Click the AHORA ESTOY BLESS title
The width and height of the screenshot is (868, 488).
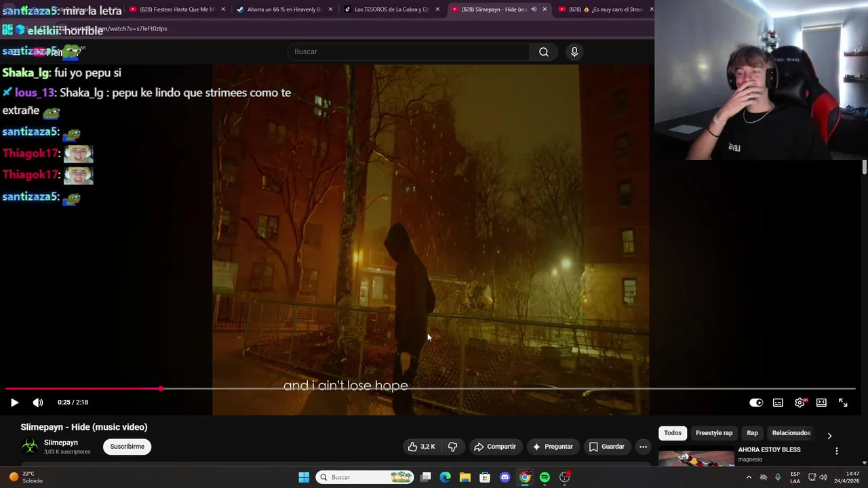point(769,449)
